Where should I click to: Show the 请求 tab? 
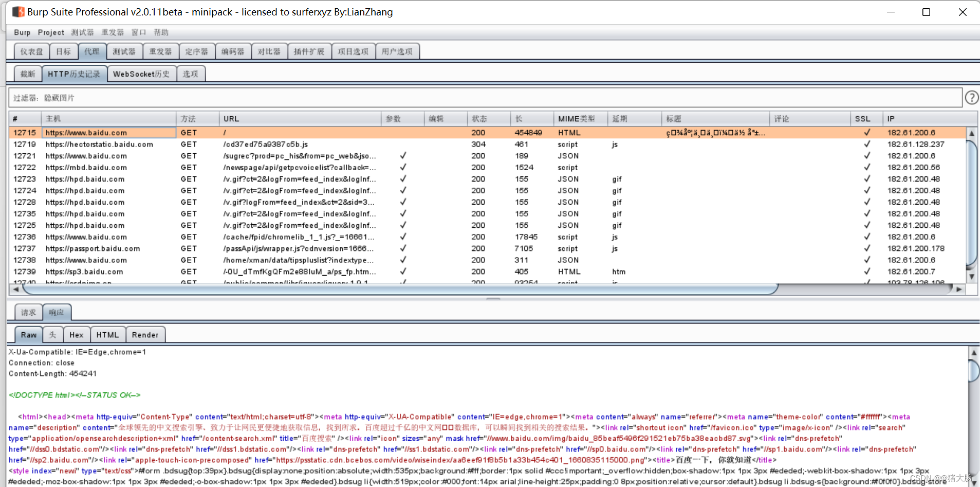click(x=29, y=312)
